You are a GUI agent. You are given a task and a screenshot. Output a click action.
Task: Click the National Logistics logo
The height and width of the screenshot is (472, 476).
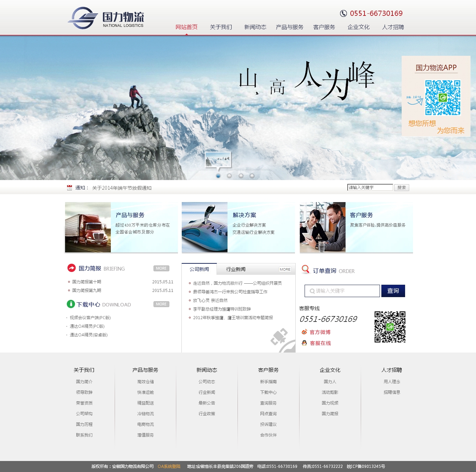pyautogui.click(x=106, y=18)
